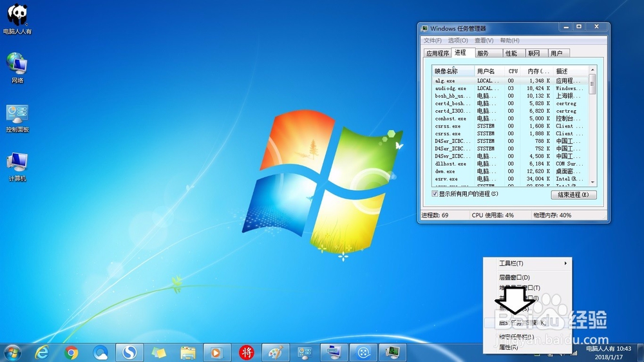
Task: Launch Google Chrome from the taskbar
Action: pyautogui.click(x=71, y=352)
